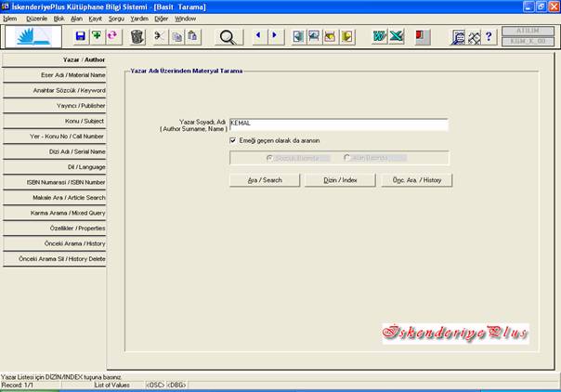Viewport: 561px width, 392px height.
Task: Click the tools icon left of help
Action: 474,37
